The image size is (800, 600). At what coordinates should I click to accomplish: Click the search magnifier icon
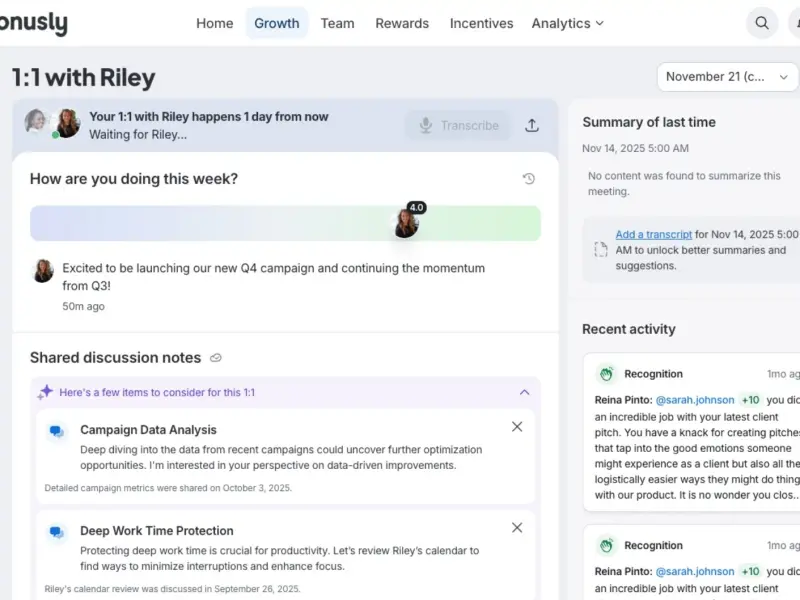(762, 23)
